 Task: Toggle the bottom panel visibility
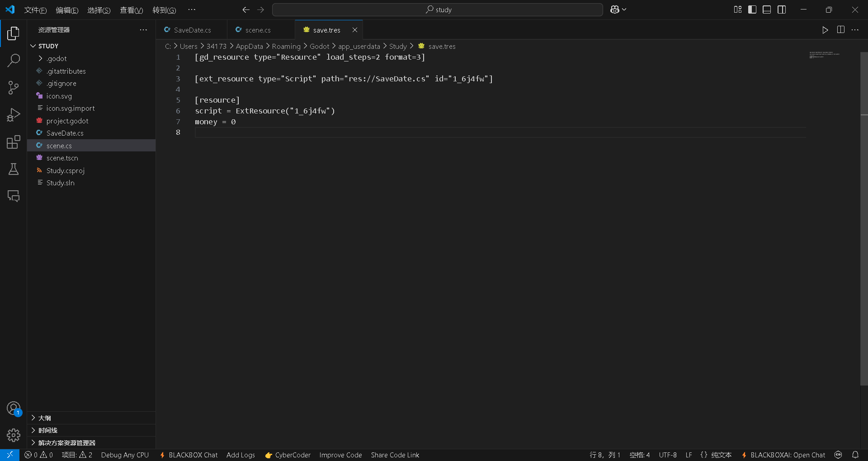click(767, 9)
